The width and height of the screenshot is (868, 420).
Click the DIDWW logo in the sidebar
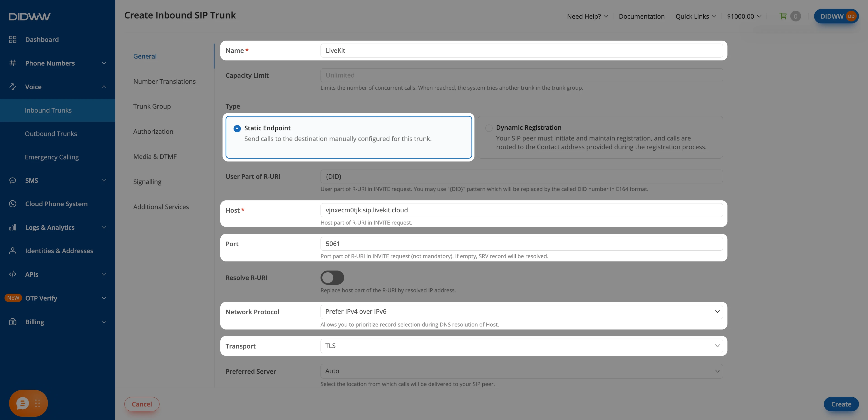pos(30,17)
